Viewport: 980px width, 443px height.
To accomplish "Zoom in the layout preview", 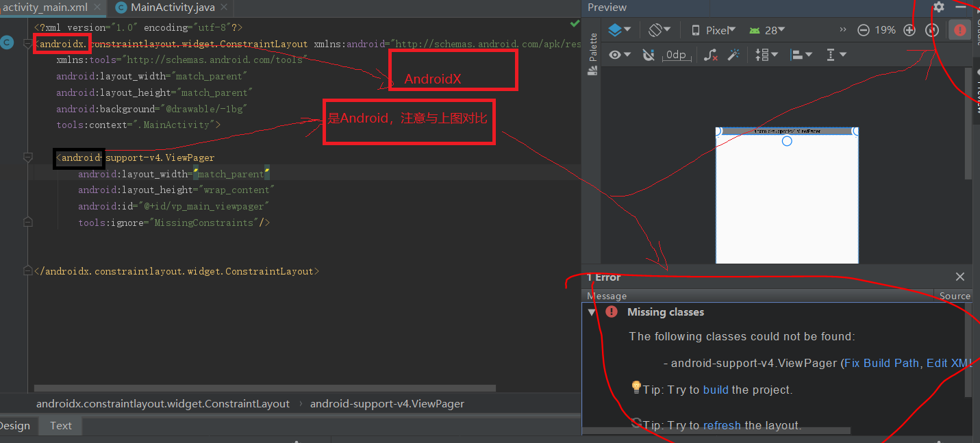I will 909,30.
